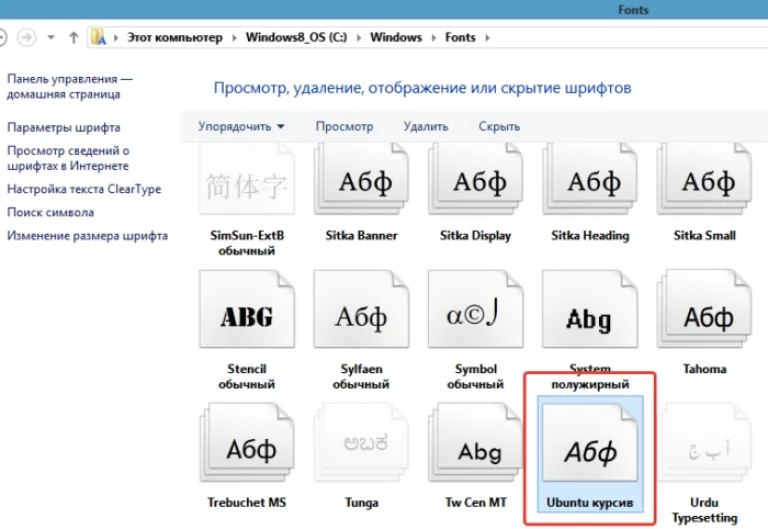Select the Sylfaen обычный font icon
The width and height of the screenshot is (768, 529).
[x=361, y=310]
